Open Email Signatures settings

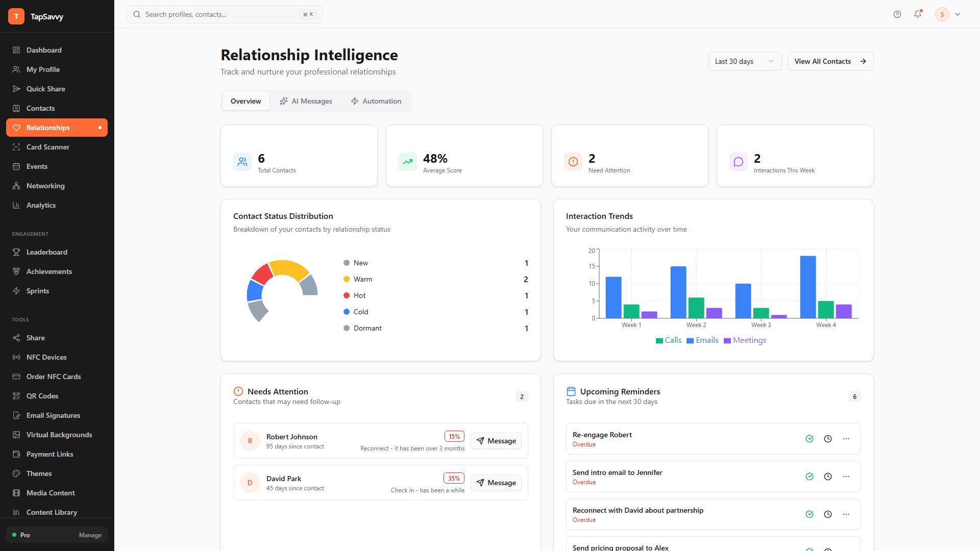point(53,415)
